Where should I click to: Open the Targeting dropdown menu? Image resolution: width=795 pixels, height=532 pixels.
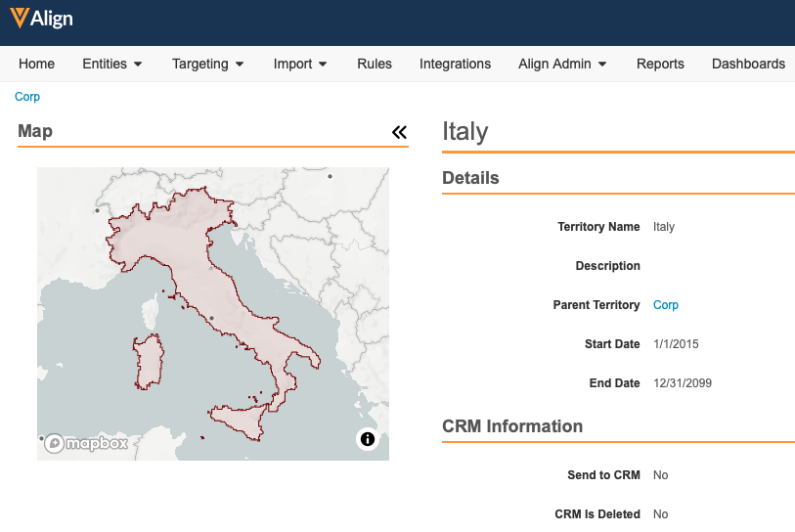(208, 64)
